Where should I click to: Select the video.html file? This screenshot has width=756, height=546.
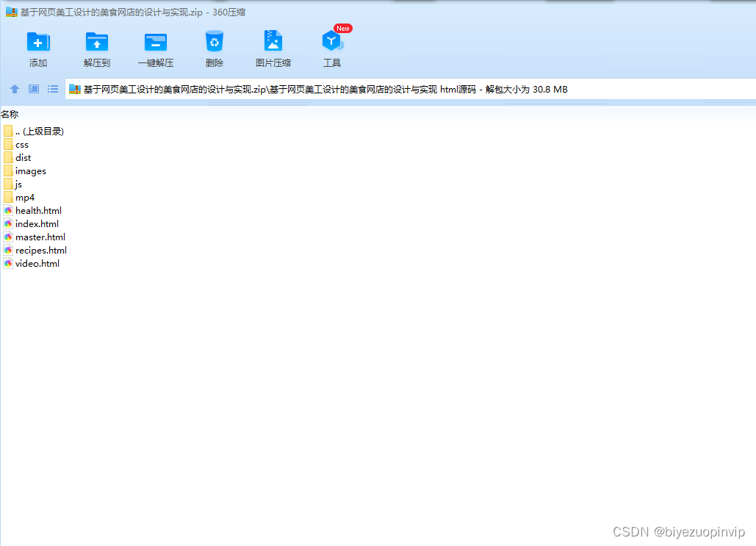pos(32,263)
